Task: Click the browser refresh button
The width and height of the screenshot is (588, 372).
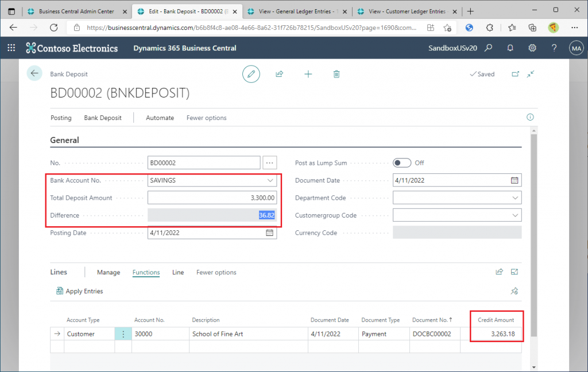Action: coord(54,28)
